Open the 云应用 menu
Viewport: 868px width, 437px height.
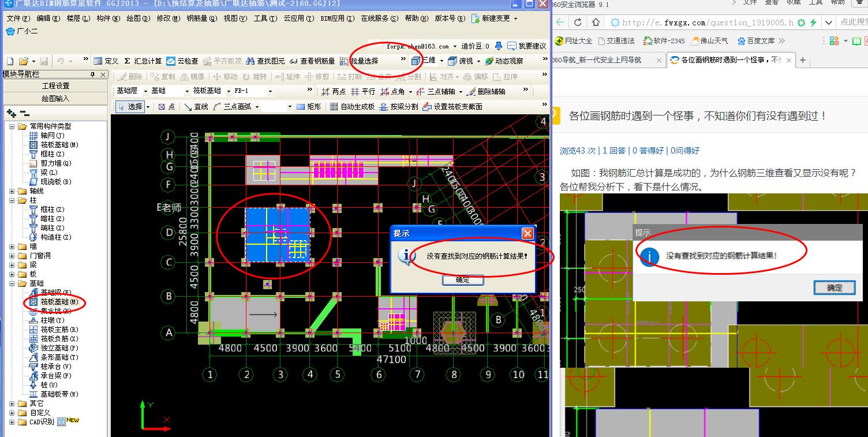pos(298,18)
